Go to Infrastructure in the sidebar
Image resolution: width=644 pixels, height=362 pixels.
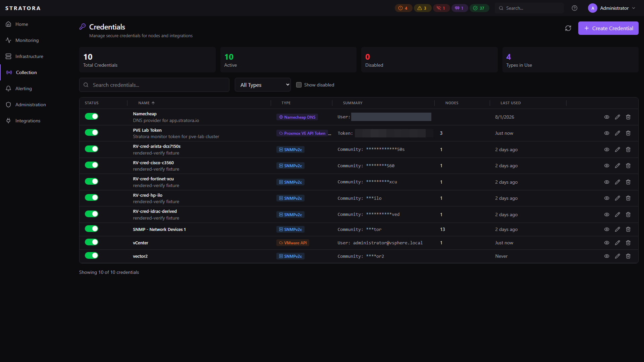[x=29, y=56]
